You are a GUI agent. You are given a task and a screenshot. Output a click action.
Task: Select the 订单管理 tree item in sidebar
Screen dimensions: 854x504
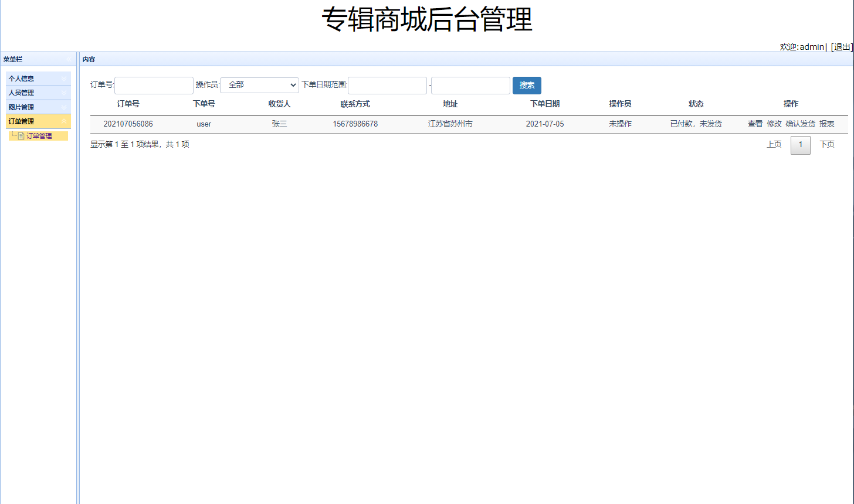click(x=38, y=135)
